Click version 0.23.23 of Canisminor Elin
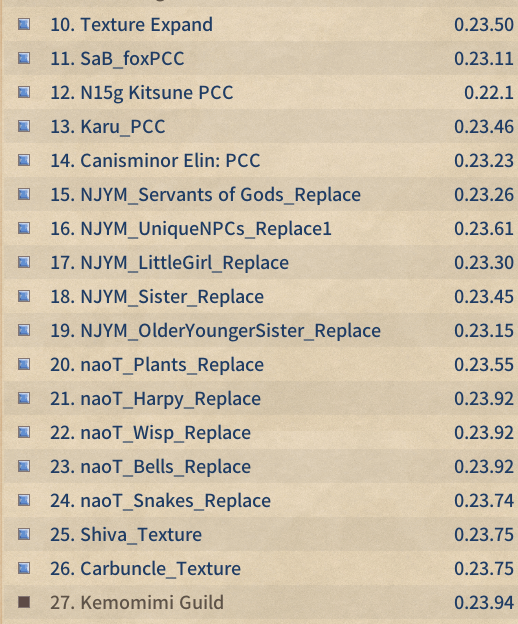Viewport: 518px width, 624px height. [x=484, y=161]
